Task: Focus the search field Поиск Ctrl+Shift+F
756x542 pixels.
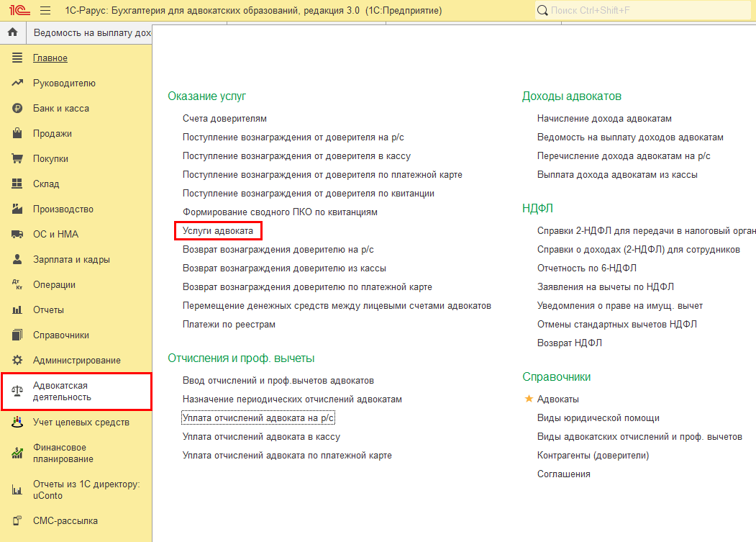Action: 644,11
